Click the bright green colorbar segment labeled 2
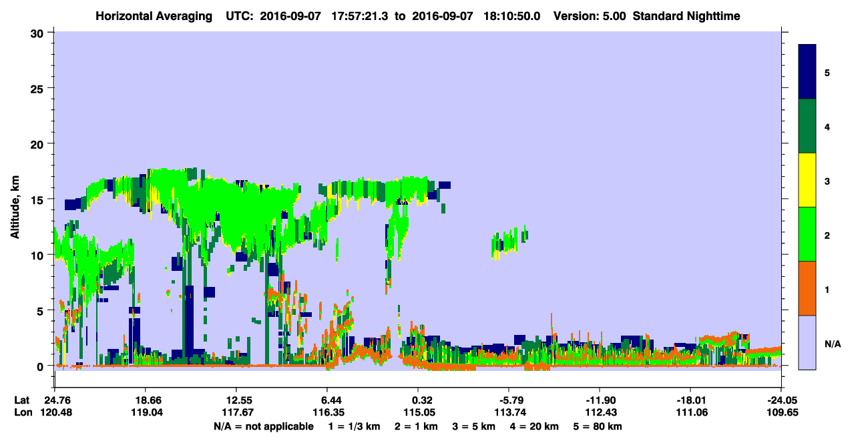 pos(807,234)
